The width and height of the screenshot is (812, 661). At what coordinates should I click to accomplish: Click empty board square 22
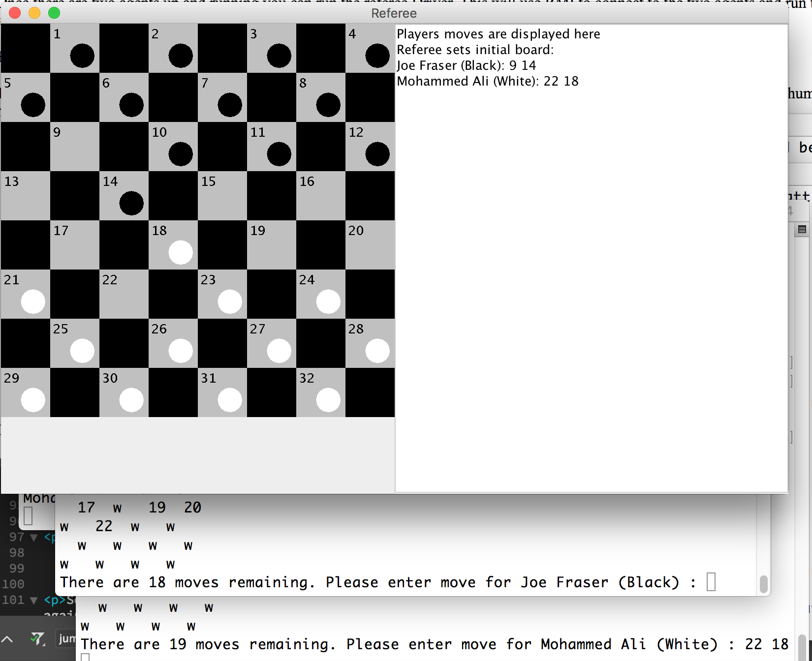click(x=124, y=294)
